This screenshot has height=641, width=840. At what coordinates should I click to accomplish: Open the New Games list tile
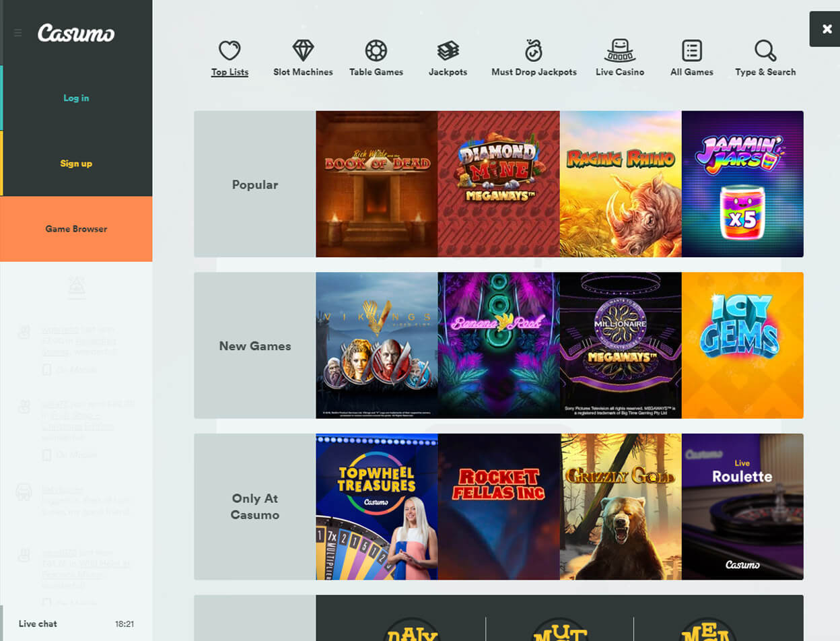254,345
